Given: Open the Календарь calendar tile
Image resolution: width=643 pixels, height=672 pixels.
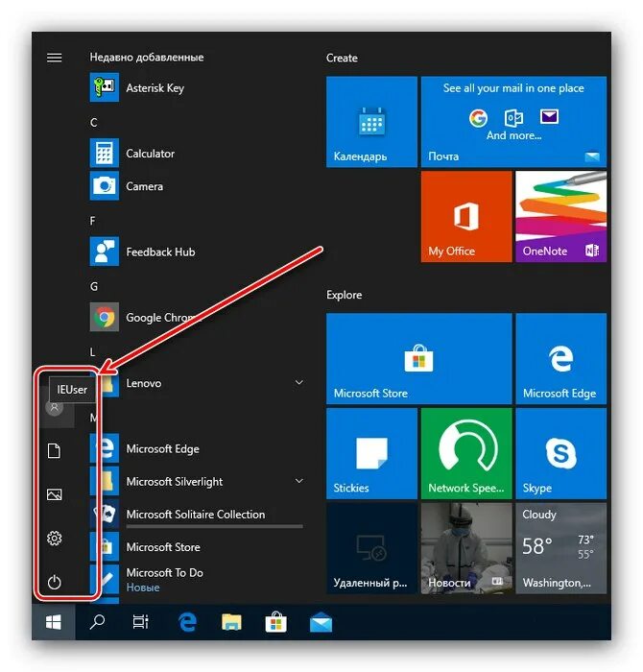Looking at the screenshot, I should point(371,122).
